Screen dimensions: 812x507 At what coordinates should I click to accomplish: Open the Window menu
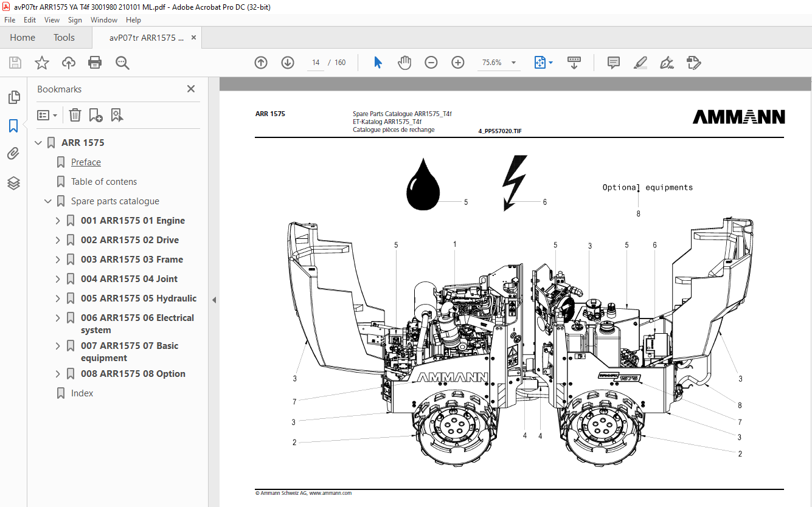[x=104, y=20]
